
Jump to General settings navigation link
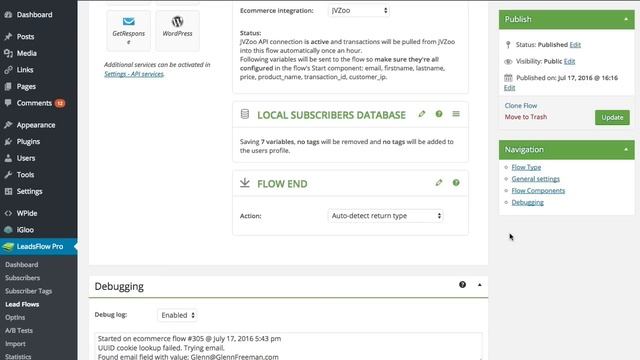536,179
